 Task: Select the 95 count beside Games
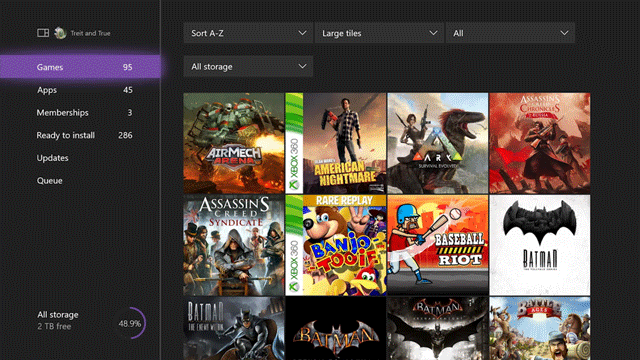127,67
